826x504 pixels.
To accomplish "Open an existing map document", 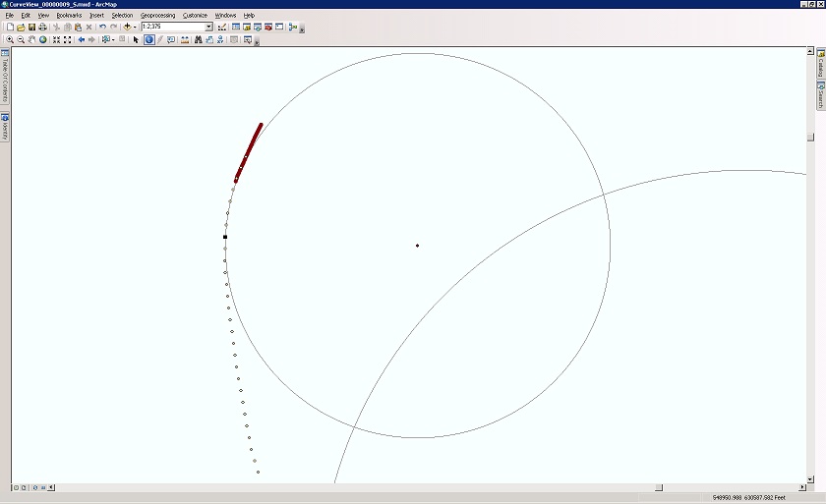I will pyautogui.click(x=21, y=27).
